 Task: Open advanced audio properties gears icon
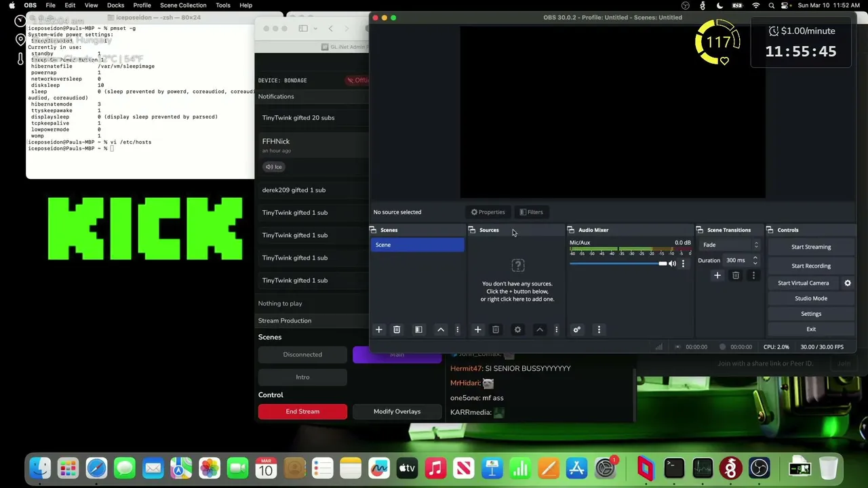pyautogui.click(x=577, y=329)
